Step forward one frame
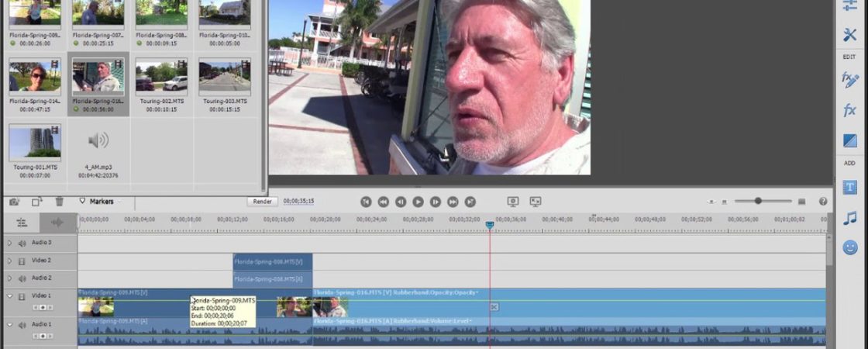Viewport: 868px width, 349px height. pos(435,202)
